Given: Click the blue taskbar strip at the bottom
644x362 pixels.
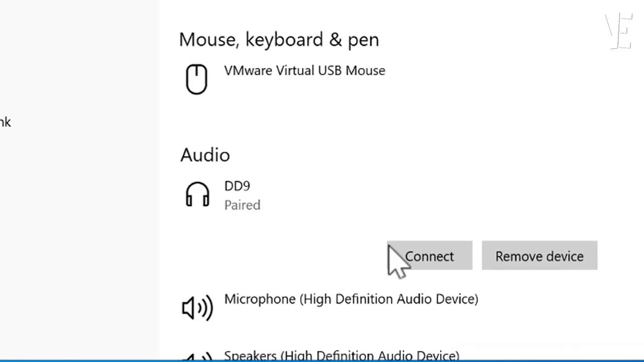Looking at the screenshot, I should pos(322,360).
